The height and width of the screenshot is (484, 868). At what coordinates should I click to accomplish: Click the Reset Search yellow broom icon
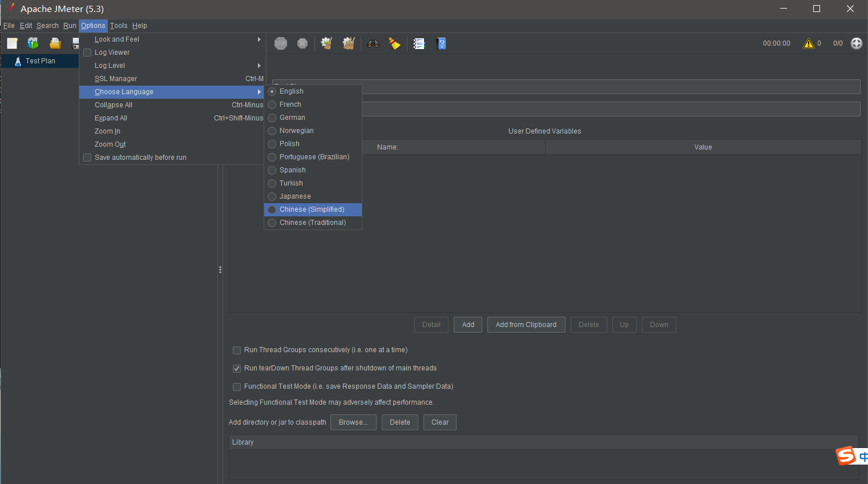pos(394,43)
